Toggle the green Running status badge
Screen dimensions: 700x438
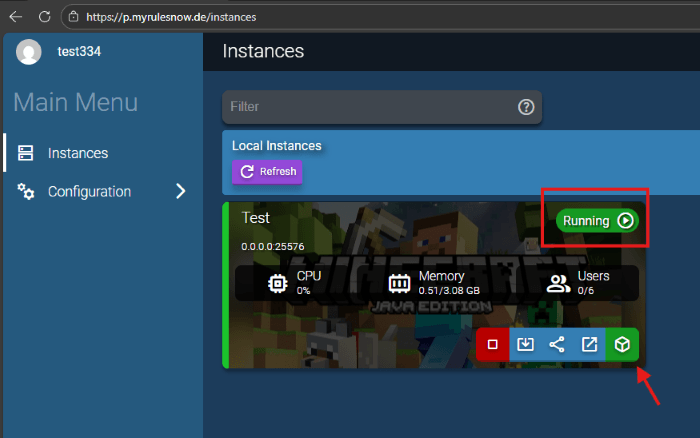[x=597, y=221]
